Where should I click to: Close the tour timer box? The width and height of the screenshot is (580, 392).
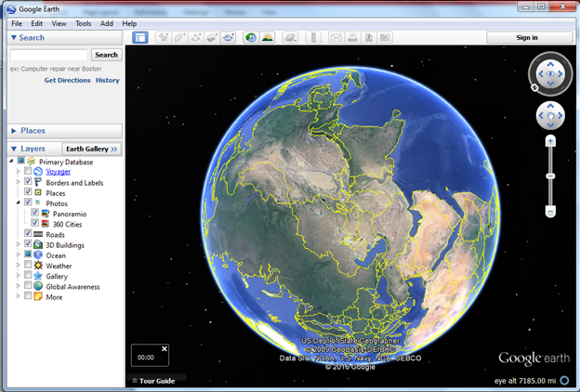pyautogui.click(x=165, y=348)
